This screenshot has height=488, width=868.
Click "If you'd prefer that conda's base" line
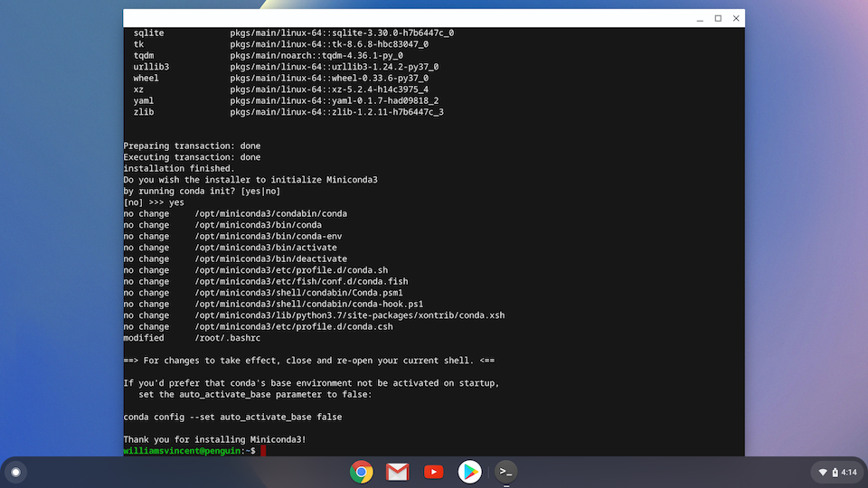pyautogui.click(x=311, y=383)
